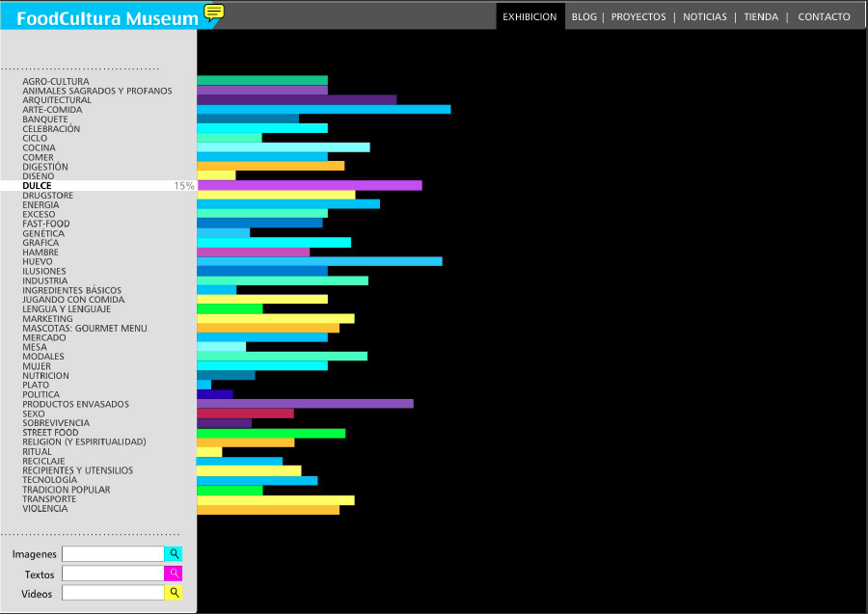Focus the Videos search field
The image size is (868, 614).
(x=113, y=593)
